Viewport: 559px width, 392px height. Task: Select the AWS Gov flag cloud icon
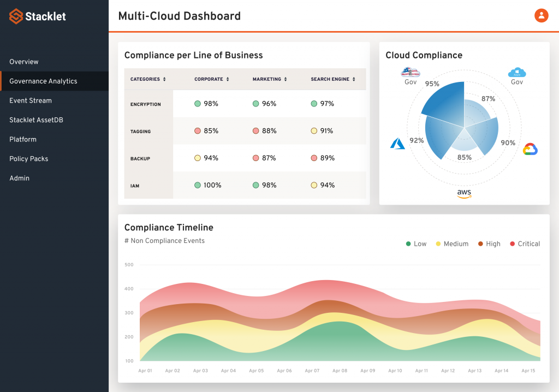[411, 73]
